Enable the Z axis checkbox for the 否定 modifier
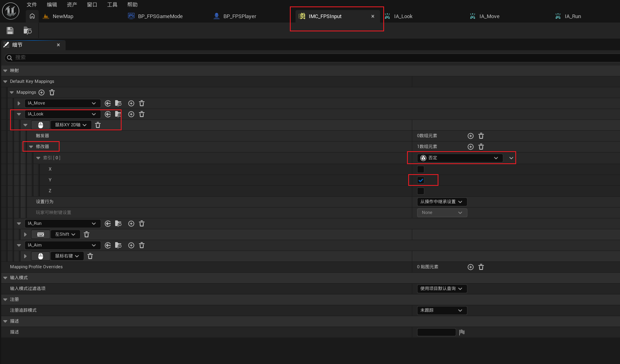This screenshot has width=620, height=364. click(421, 191)
